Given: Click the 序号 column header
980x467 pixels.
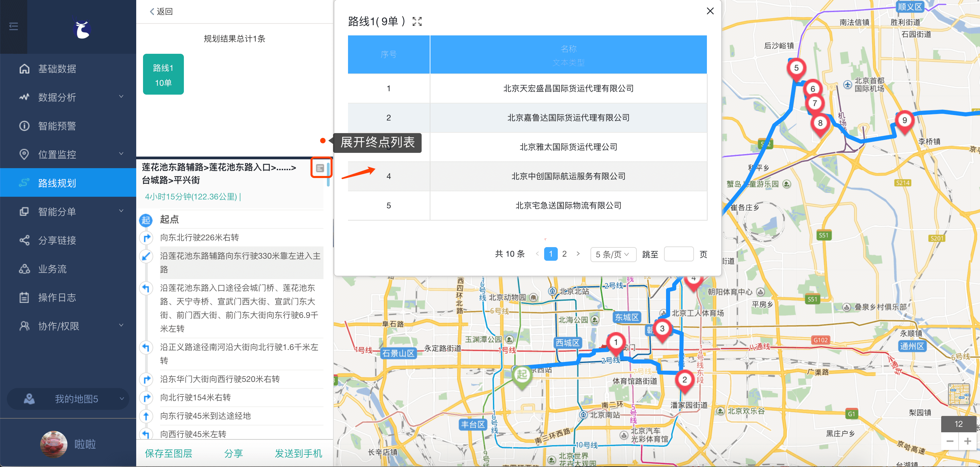Looking at the screenshot, I should [389, 54].
